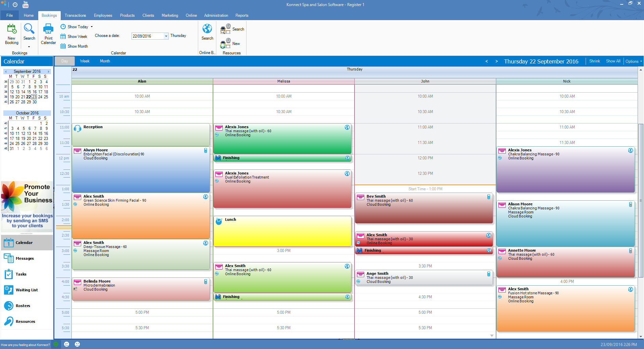This screenshot has height=349, width=644.
Task: Click the New Booking icon
Action: point(12,29)
